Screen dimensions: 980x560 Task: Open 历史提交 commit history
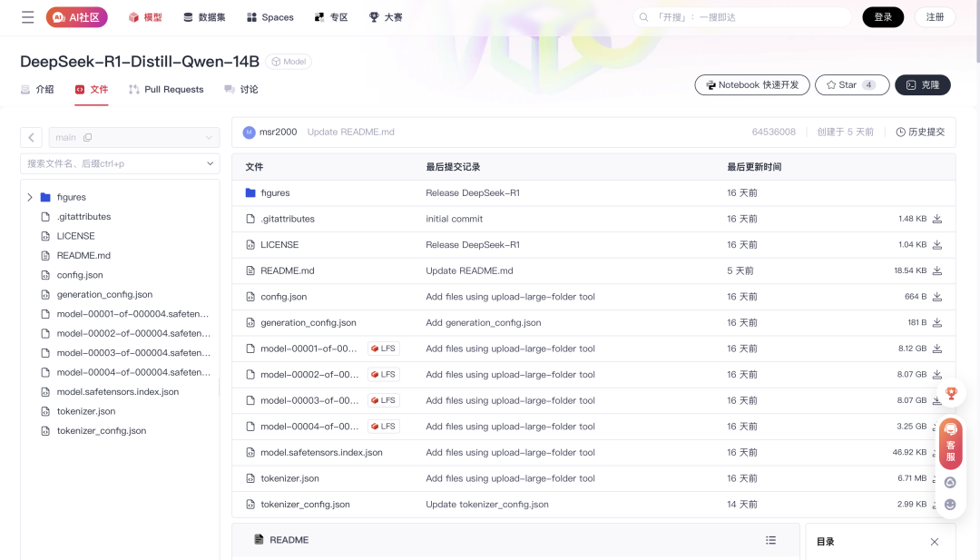tap(921, 132)
